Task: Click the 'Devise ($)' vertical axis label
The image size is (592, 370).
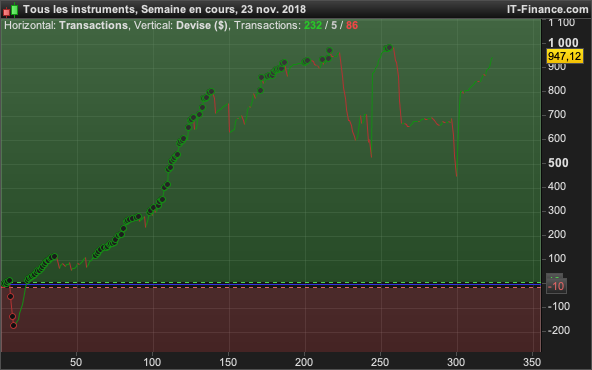Action: pyautogui.click(x=202, y=25)
